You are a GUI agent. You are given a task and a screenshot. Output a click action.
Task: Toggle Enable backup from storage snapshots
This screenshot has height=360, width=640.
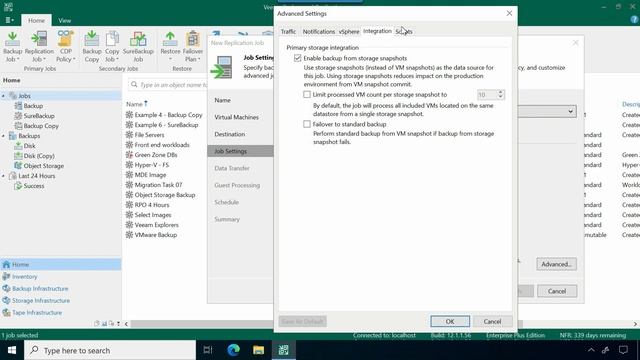coord(298,58)
